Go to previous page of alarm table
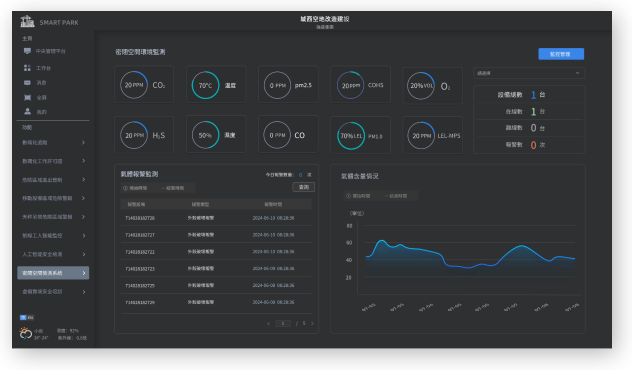Viewport: 632px width, 370px height. pos(269,323)
